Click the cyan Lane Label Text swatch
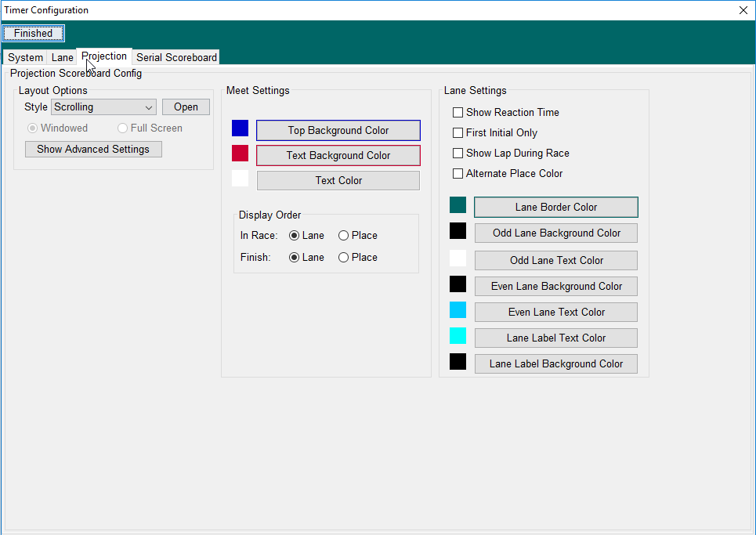This screenshot has height=535, width=756. pyautogui.click(x=458, y=336)
